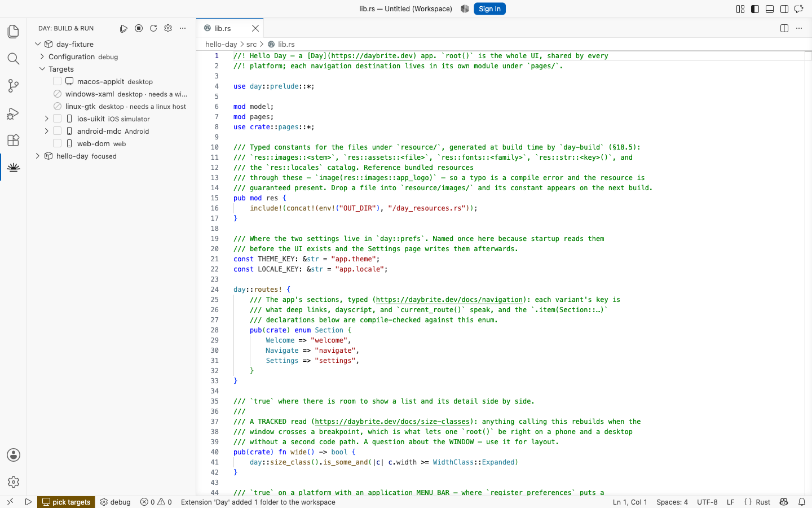Click pick targets in status bar
The image size is (812, 508).
pos(66,502)
